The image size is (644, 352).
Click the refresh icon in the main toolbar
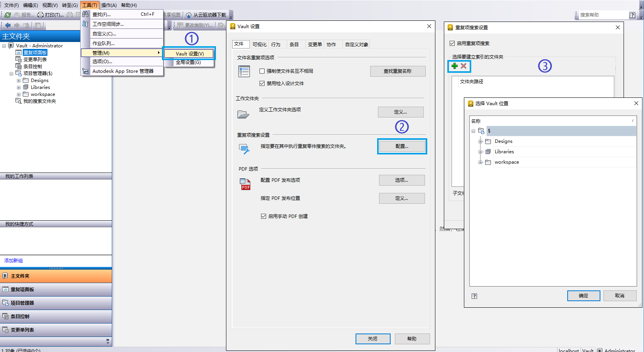click(8, 15)
